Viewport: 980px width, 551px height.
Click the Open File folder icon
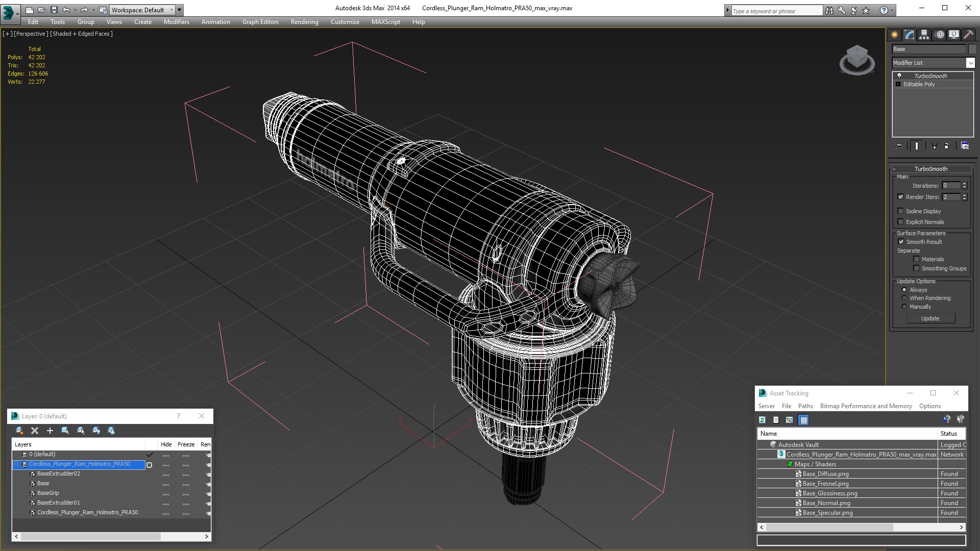coord(41,10)
